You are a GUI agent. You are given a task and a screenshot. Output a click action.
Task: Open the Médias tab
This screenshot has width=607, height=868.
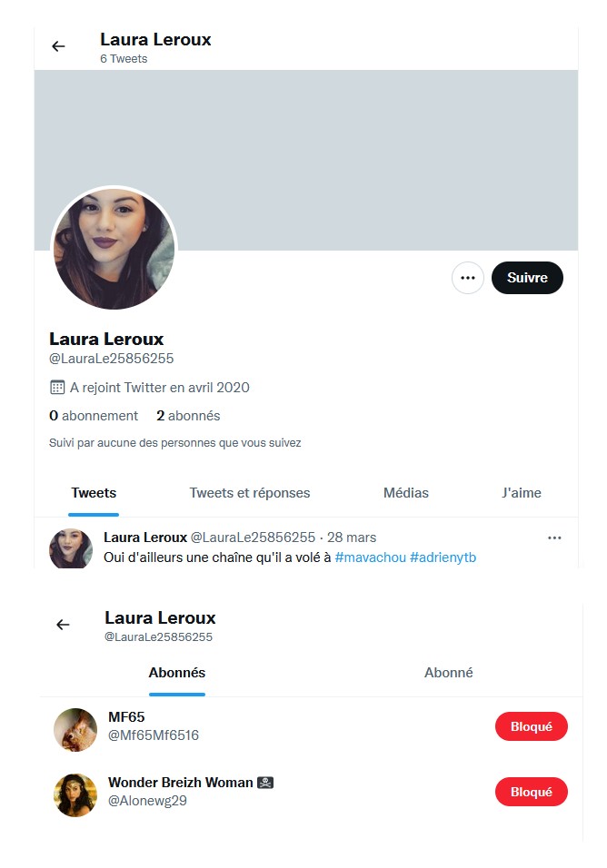point(406,493)
